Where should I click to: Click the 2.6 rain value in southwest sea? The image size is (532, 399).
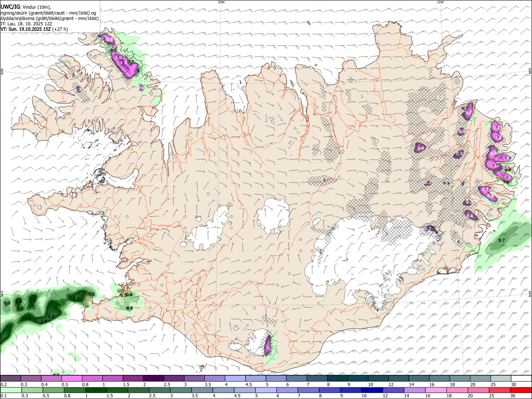[x=44, y=321]
